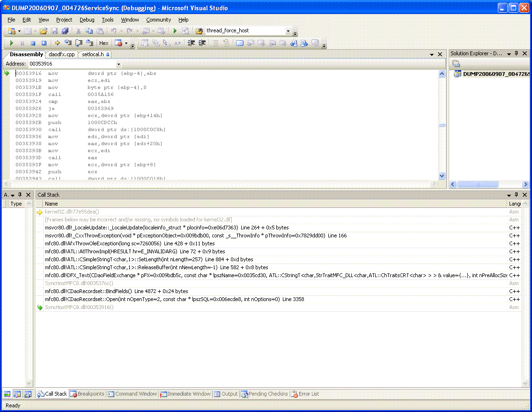The width and height of the screenshot is (532, 412).
Task: Switch to the Immediate Window tab
Action: click(x=185, y=394)
